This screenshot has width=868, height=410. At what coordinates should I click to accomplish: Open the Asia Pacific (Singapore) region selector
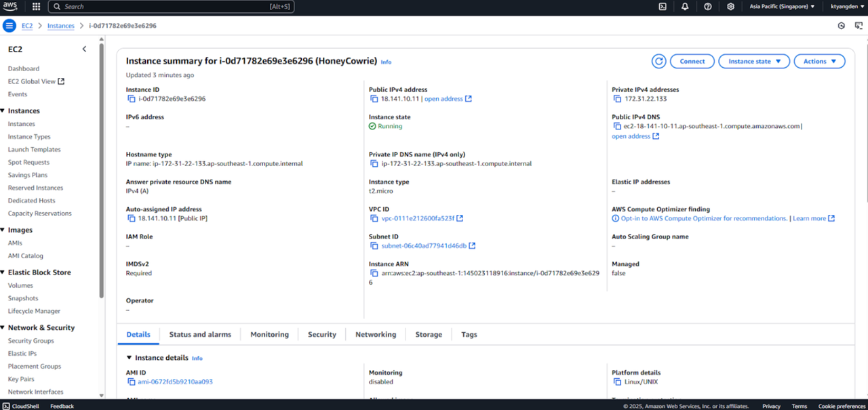coord(782,7)
